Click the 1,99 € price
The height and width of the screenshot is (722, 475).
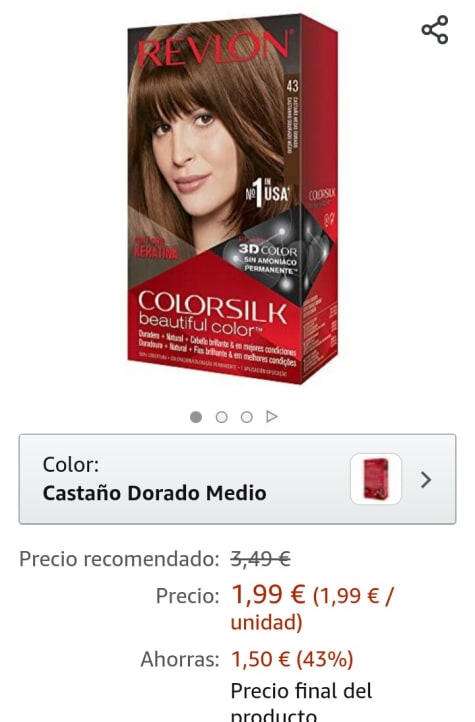[x=268, y=594]
